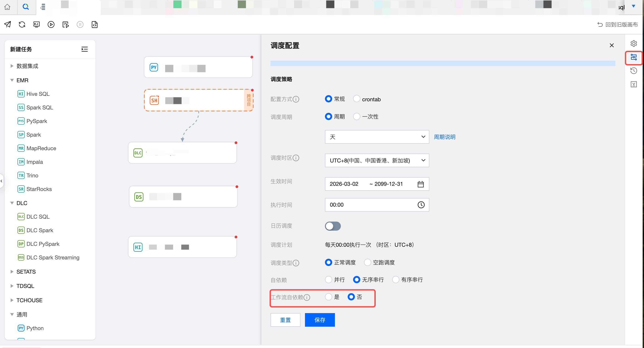Open the calendar icon in effective date field

pyautogui.click(x=420, y=184)
